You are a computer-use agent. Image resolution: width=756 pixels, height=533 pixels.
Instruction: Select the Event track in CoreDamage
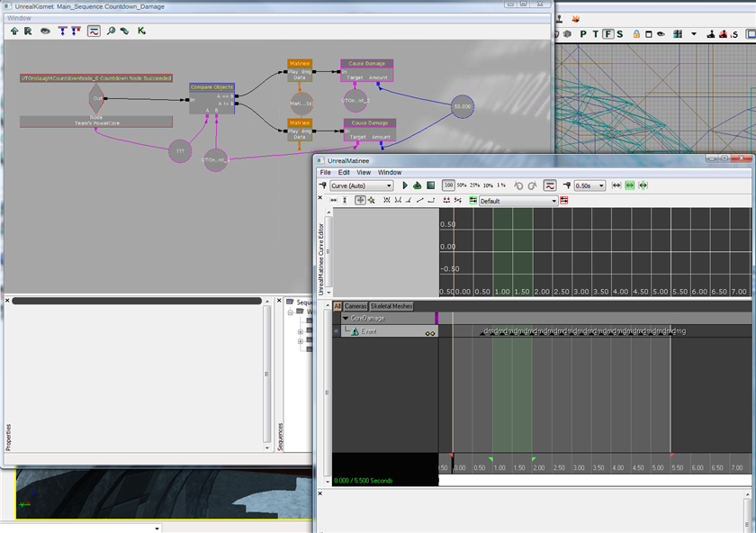click(390, 331)
